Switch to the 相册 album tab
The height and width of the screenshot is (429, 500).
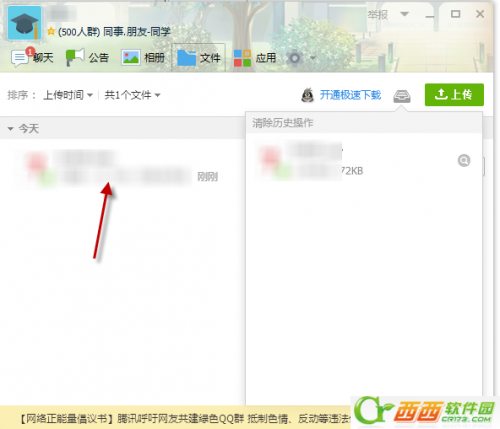(143, 58)
